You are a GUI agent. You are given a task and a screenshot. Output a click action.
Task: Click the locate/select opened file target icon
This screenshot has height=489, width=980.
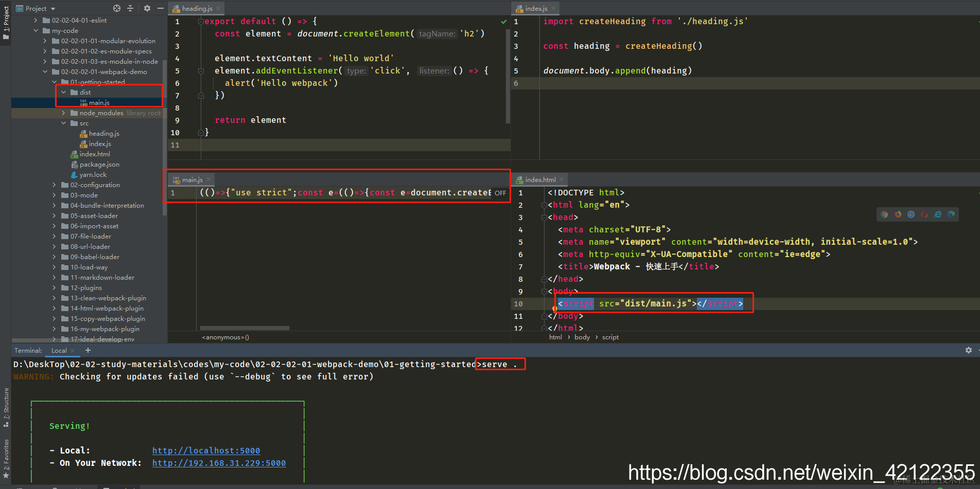tap(117, 8)
